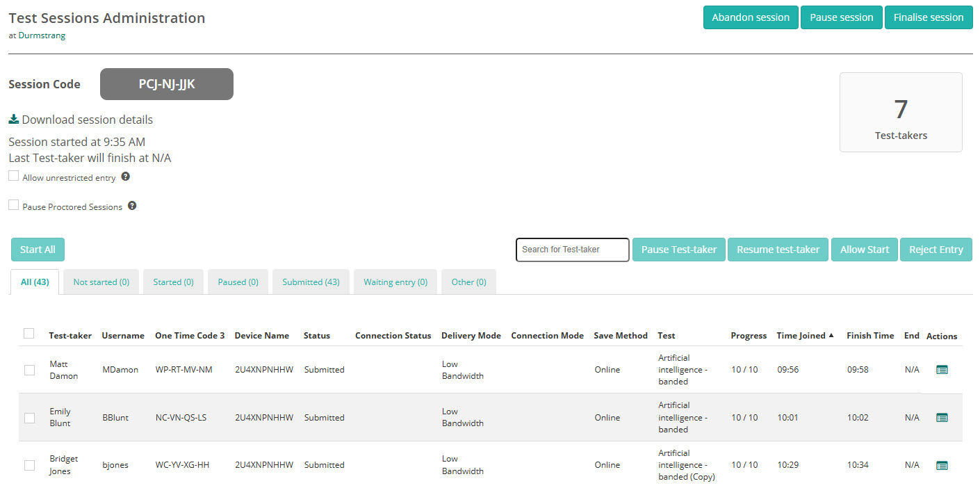The height and width of the screenshot is (488, 980).
Task: Tick the Pause Proctored Sessions checkbox
Action: [14, 205]
